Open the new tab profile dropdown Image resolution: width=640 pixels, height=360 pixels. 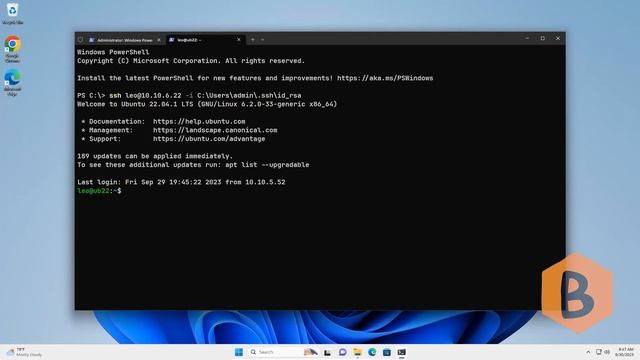point(262,40)
